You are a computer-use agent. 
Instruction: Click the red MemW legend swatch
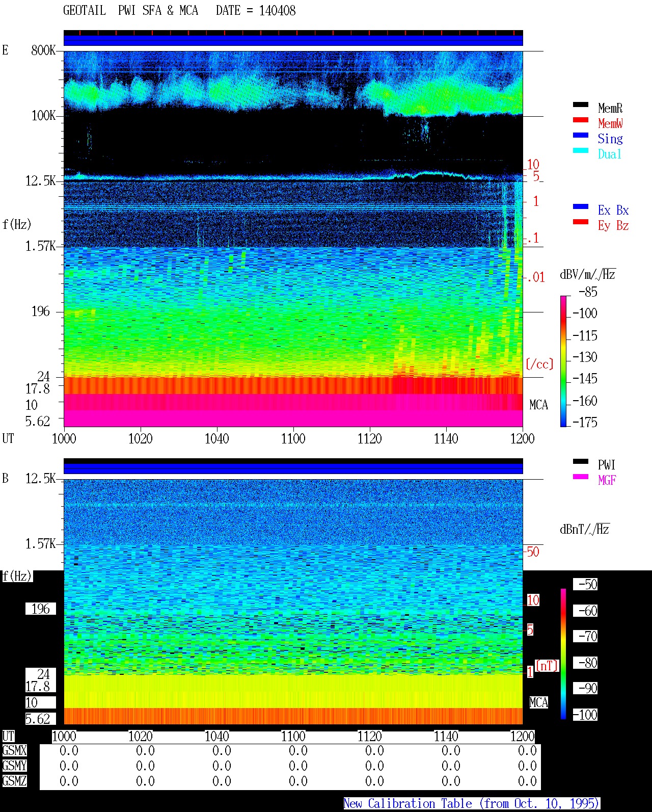[581, 120]
